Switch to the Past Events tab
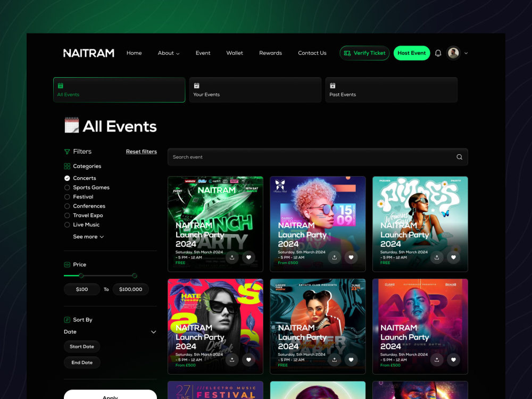The image size is (532, 399). [x=391, y=90]
